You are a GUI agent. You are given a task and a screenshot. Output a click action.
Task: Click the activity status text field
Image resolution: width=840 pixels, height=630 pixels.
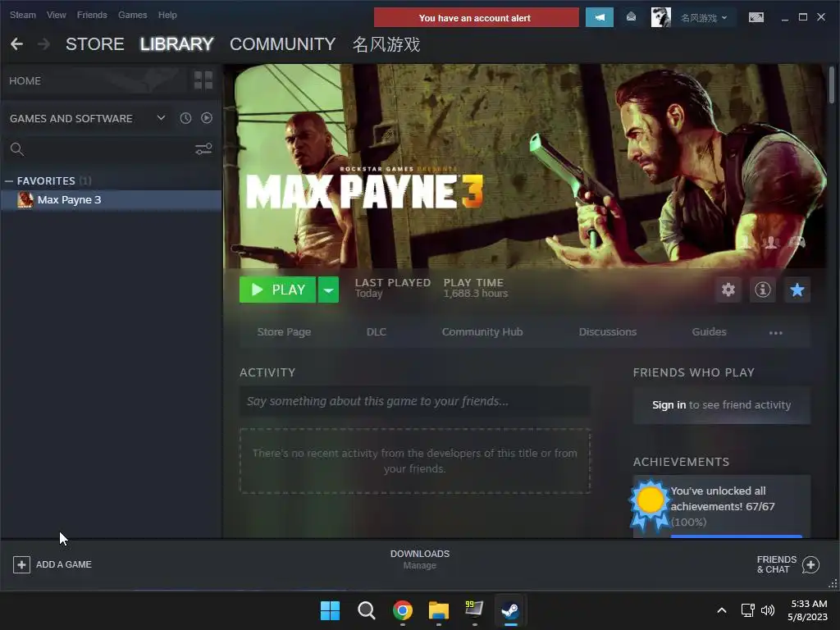[414, 401]
